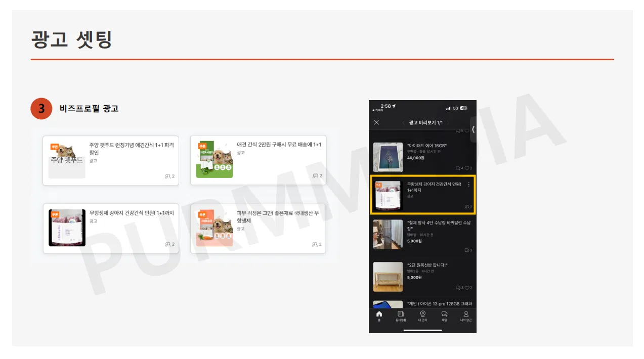Image resolution: width=644 pixels, height=359 pixels.
Task: Open three-dot menu on highlighted ad
Action: [x=468, y=185]
